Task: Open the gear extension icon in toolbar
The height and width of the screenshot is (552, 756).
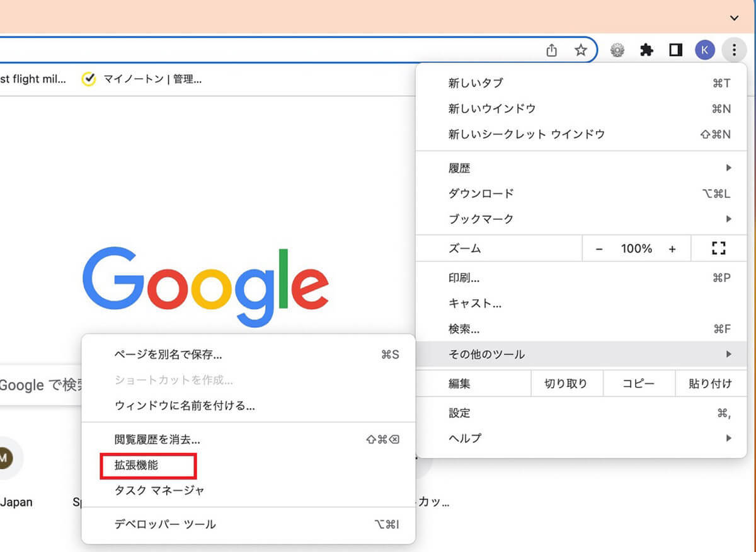Action: 617,50
